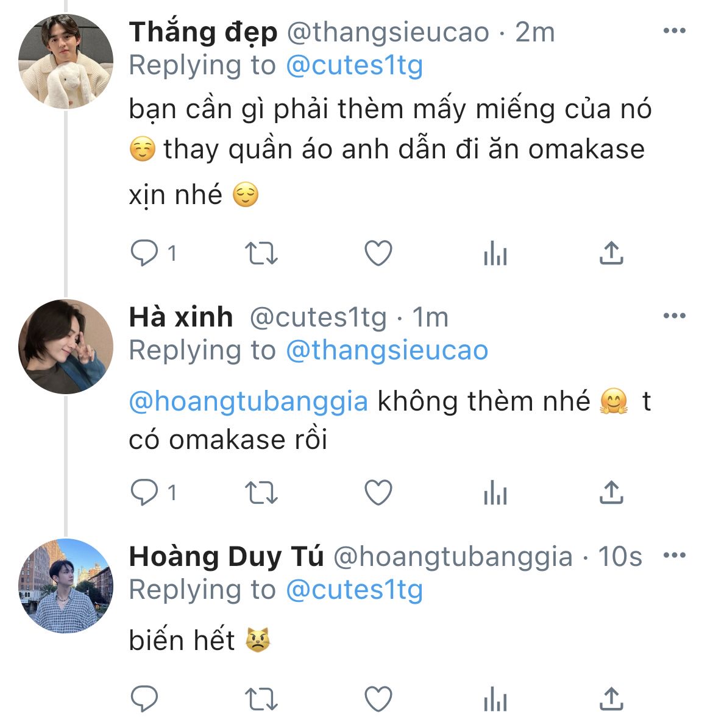Share Hà xinh's tweet
The image size is (713, 728).
click(x=611, y=492)
